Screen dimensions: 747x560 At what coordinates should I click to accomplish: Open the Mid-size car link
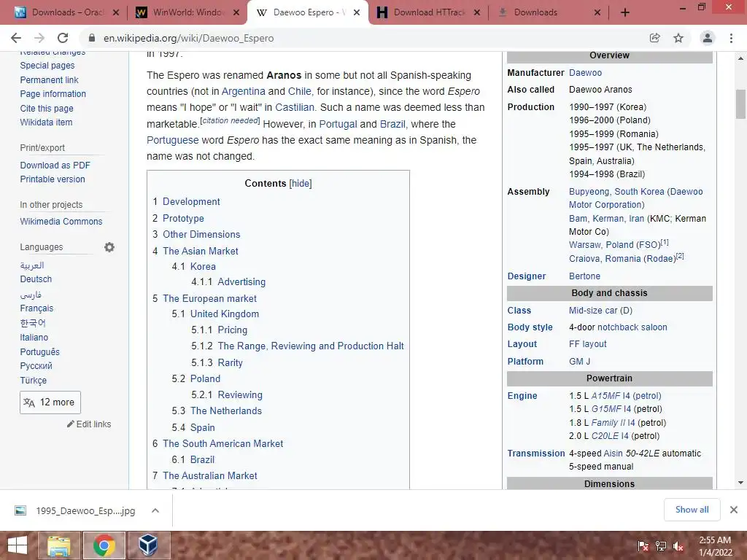pos(600,311)
